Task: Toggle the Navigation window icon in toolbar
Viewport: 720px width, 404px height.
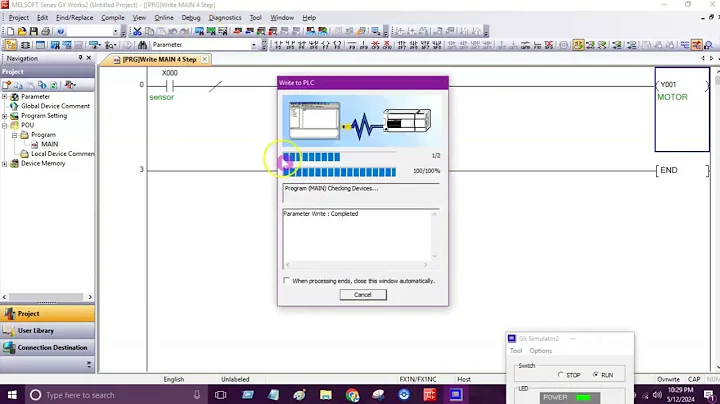Action: click(x=11, y=45)
